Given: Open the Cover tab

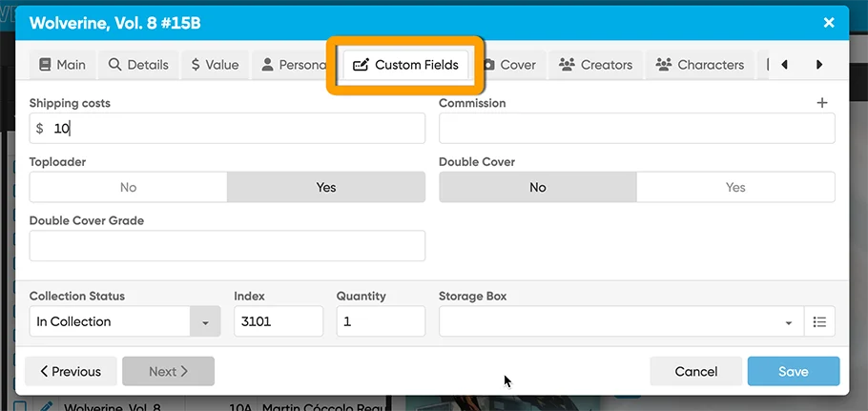Looking at the screenshot, I should tap(509, 65).
